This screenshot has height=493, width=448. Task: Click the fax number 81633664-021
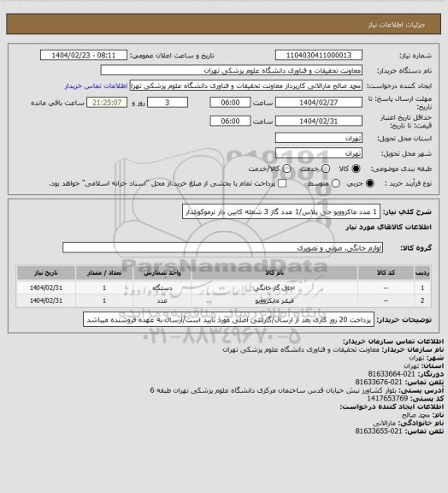(392, 374)
